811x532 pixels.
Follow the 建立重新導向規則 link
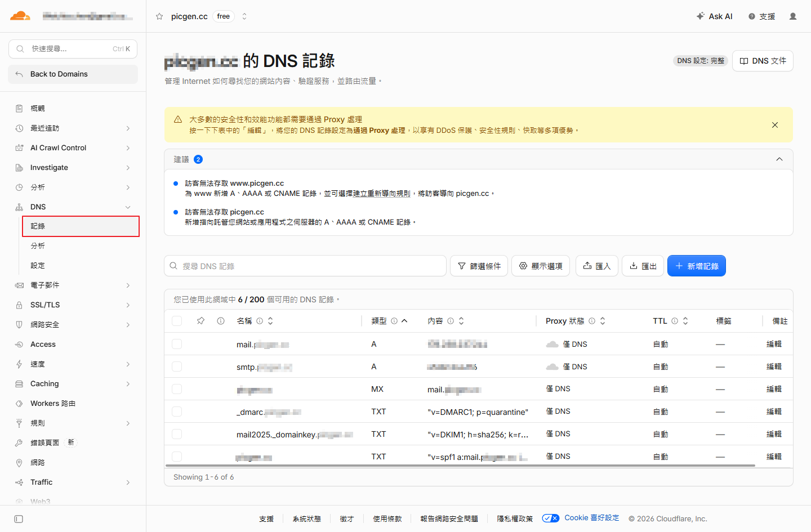pos(382,194)
